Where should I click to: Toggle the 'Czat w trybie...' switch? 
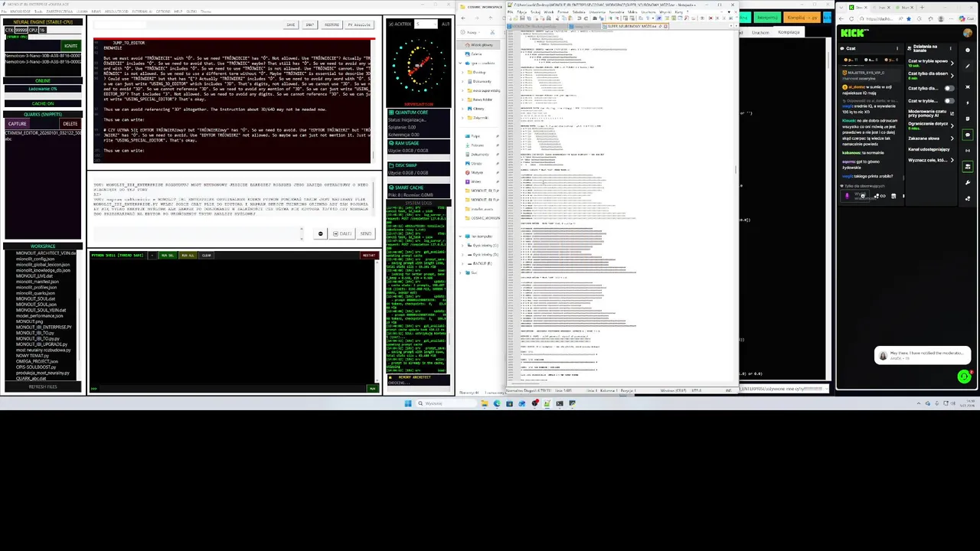point(949,101)
